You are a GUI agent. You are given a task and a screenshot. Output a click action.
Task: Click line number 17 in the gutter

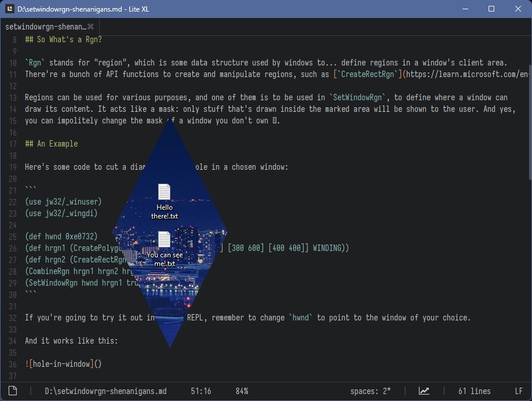tap(13, 144)
